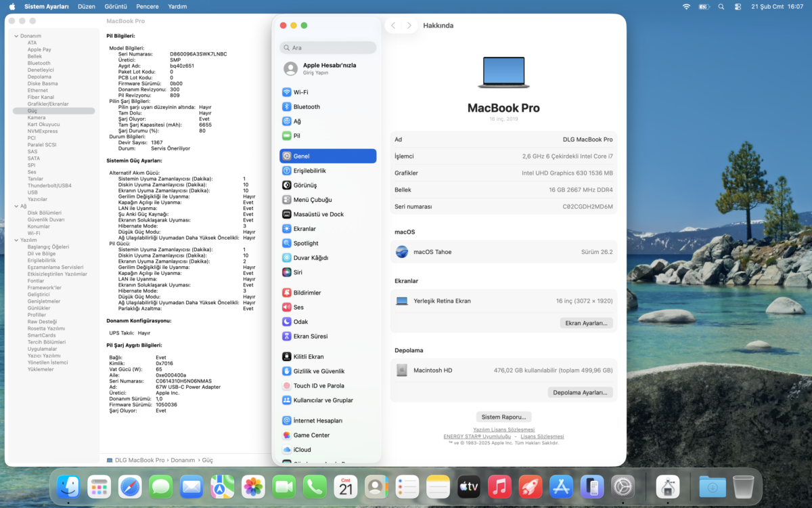Select iCloud in the settings sidebar
812x508 pixels.
tap(328, 450)
